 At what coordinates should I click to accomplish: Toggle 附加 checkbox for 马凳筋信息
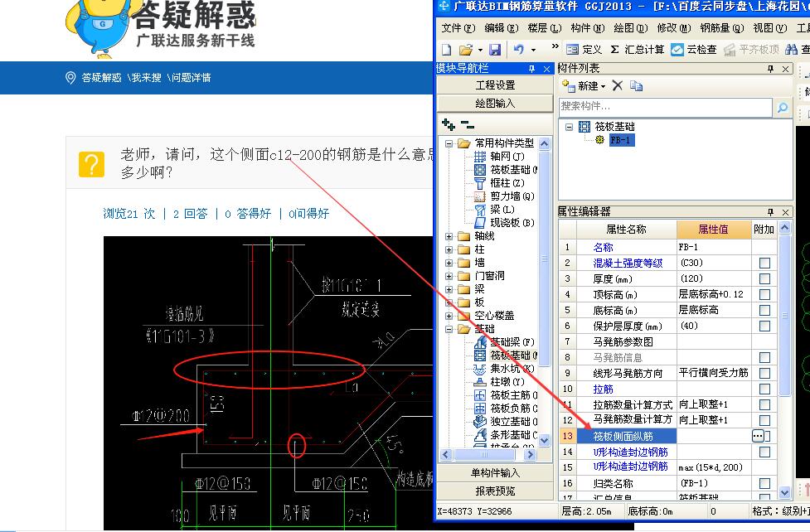pos(764,357)
